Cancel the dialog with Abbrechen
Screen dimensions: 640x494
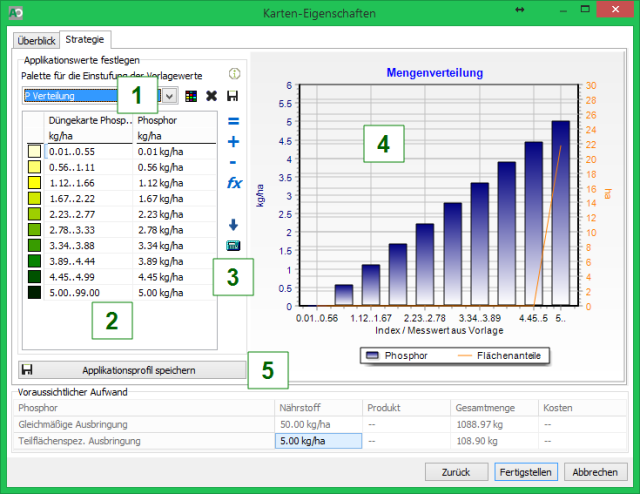point(597,471)
